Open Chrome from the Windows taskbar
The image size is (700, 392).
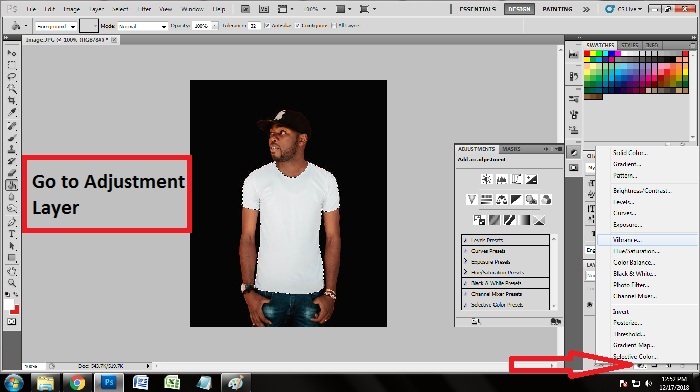77,383
